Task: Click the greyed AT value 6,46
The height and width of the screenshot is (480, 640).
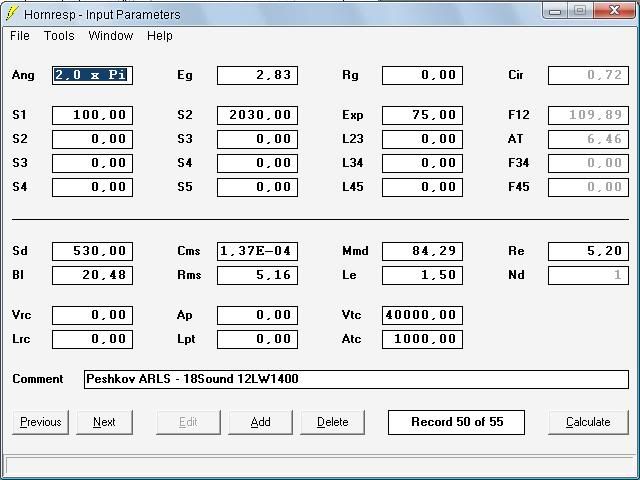Action: coord(588,139)
